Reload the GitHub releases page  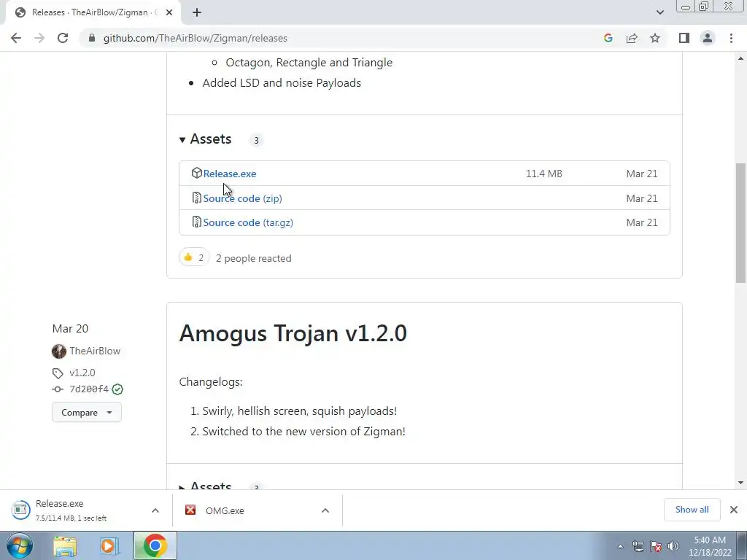point(63,38)
